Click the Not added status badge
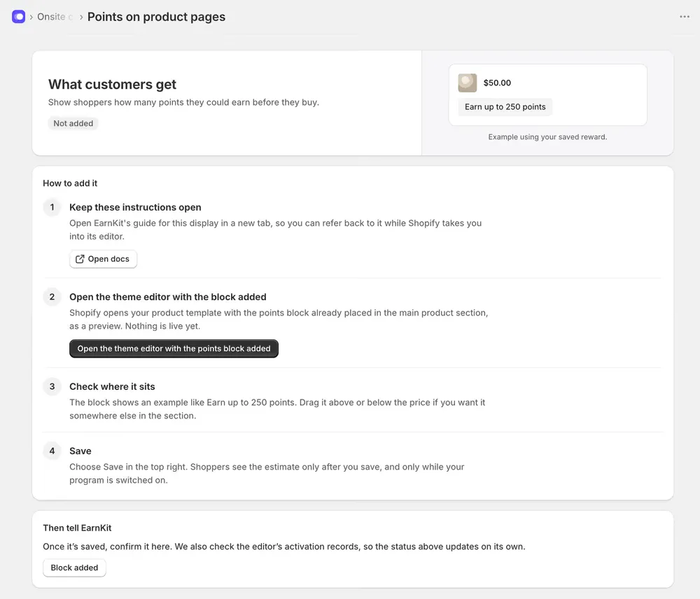The width and height of the screenshot is (700, 599). [73, 124]
